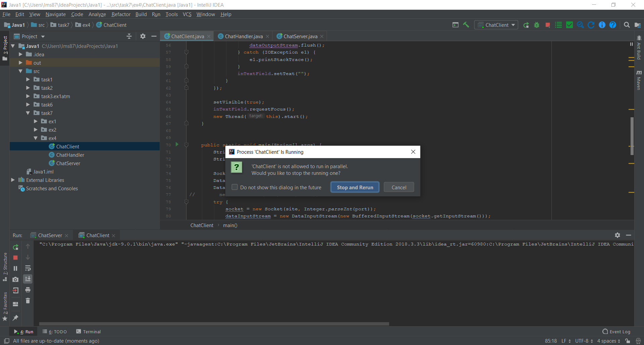This screenshot has height=345, width=644.
Task: Open Run panel settings gear
Action: (618, 235)
